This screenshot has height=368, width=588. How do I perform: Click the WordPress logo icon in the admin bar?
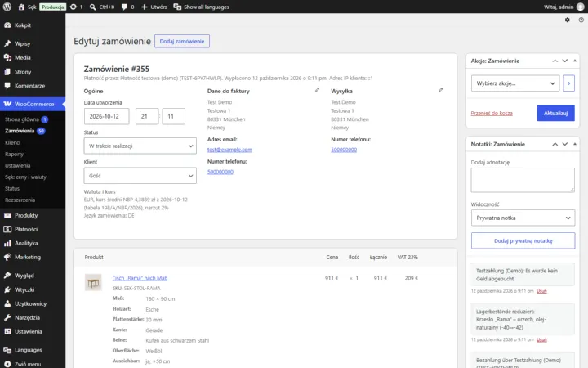tap(7, 7)
